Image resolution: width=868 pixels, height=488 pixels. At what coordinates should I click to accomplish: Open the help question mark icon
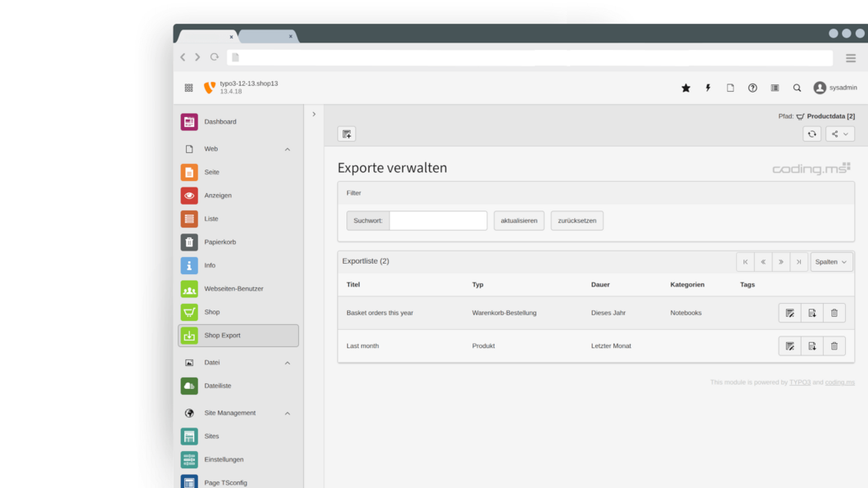(x=753, y=88)
